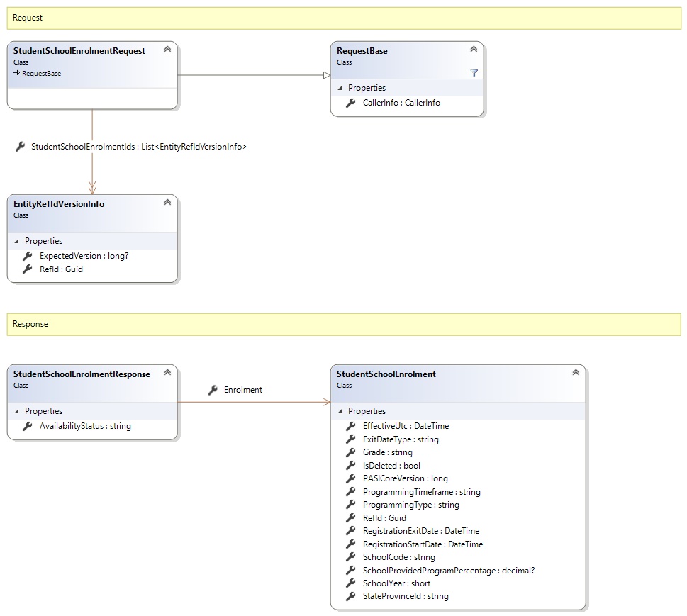
Task: Collapse Properties section in EntityRefIdVersionInfo
Action: coord(17,241)
